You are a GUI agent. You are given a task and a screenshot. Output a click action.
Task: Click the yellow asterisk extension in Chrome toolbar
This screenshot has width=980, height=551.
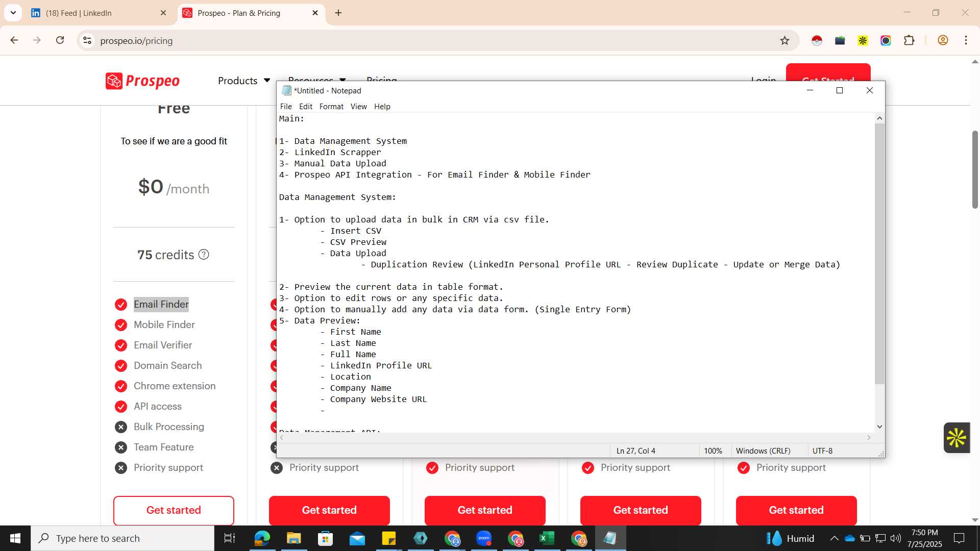click(x=863, y=40)
